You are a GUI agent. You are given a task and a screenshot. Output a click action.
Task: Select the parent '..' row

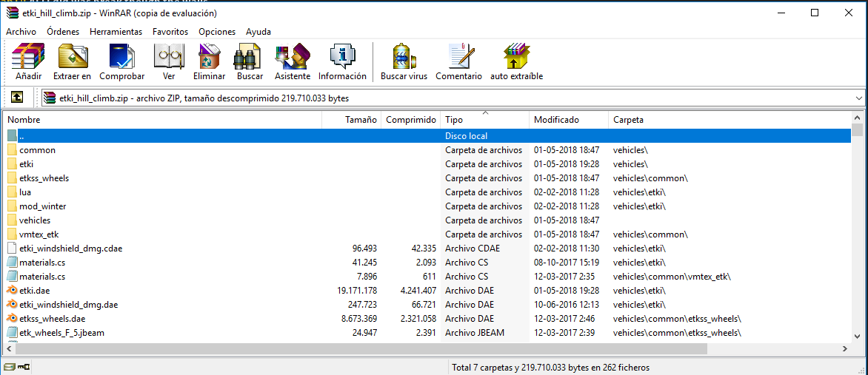[x=427, y=135]
